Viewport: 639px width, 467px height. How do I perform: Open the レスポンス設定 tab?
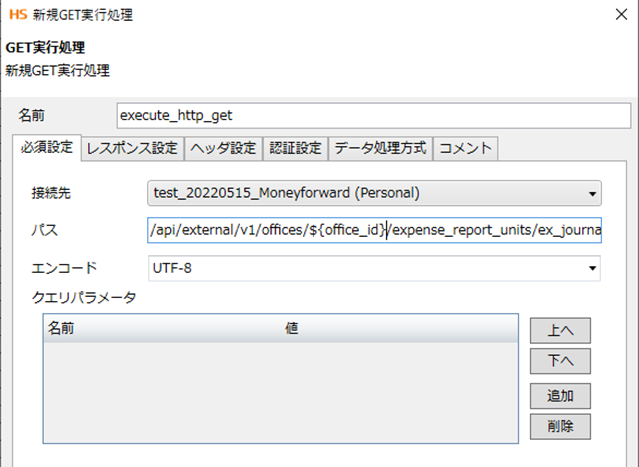132,148
